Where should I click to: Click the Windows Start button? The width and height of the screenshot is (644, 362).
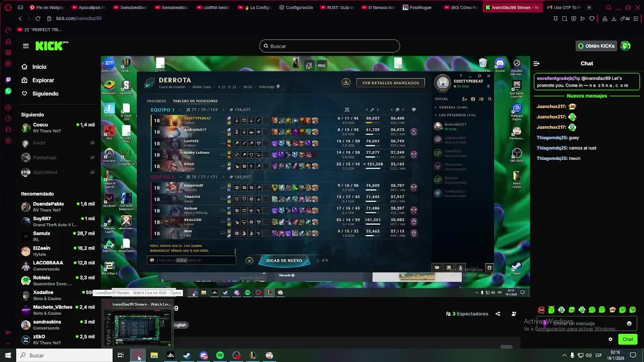[x=8, y=355]
